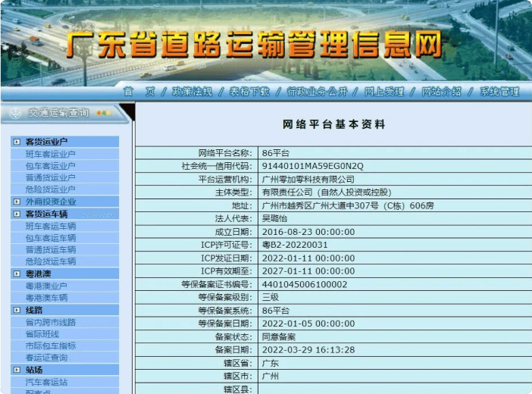Click the arrow icon beside 站场
532x394 pixels.
[x=17, y=370]
